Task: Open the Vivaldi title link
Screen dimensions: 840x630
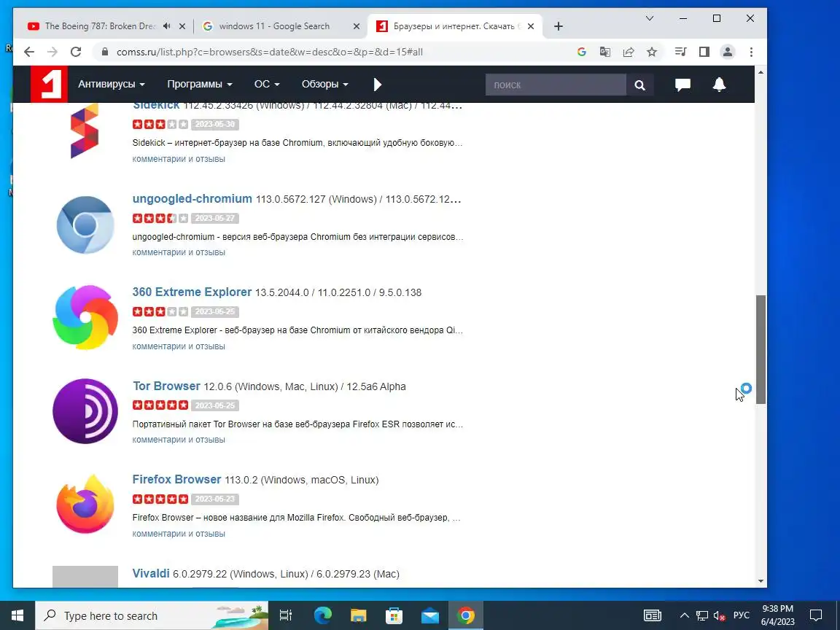Action: 150,573
